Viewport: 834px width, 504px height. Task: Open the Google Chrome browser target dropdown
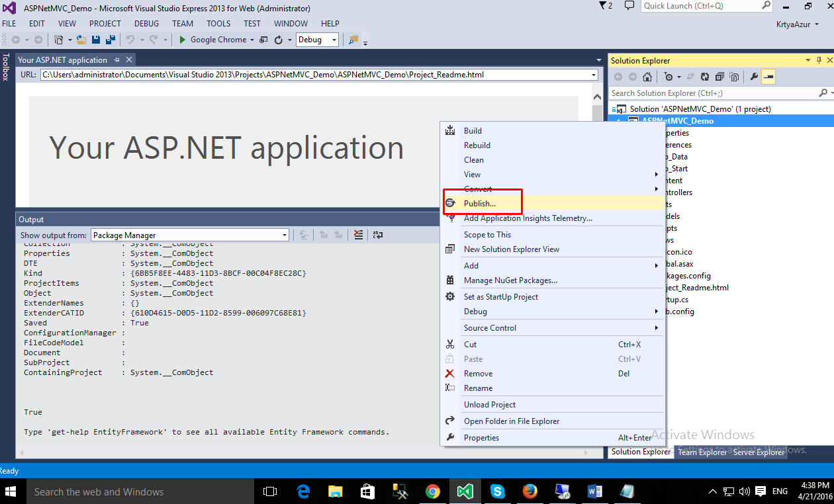[252, 40]
